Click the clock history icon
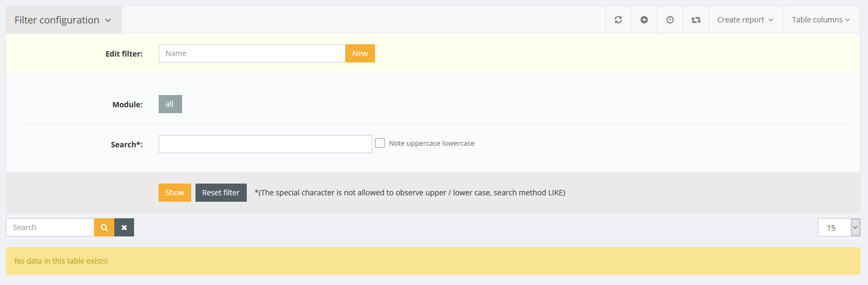The width and height of the screenshot is (868, 285). pyautogui.click(x=670, y=20)
